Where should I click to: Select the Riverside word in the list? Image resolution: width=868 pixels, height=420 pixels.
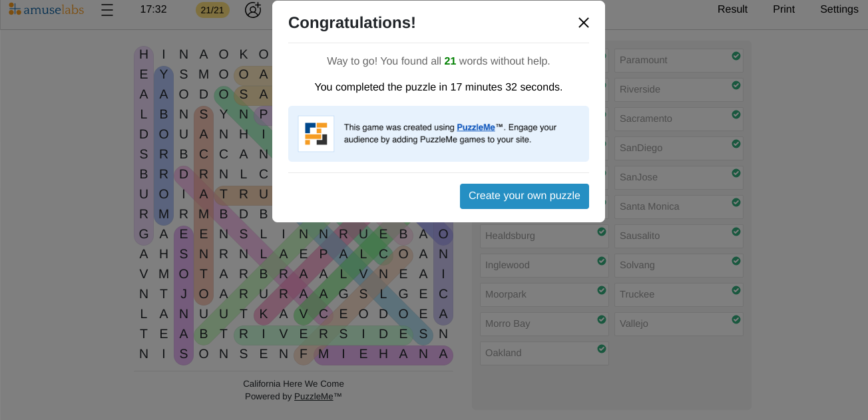[x=678, y=90]
